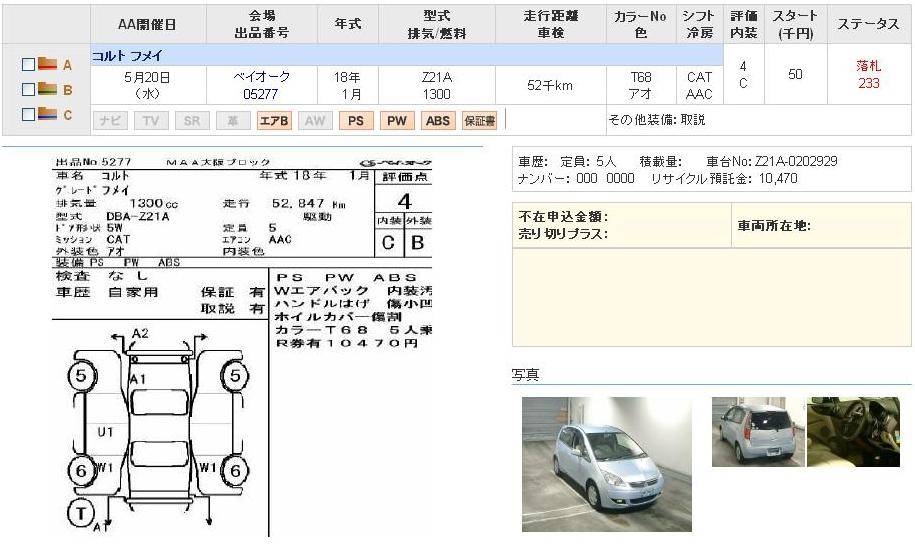
Task: Click the ステータス column header
Action: tap(868, 24)
